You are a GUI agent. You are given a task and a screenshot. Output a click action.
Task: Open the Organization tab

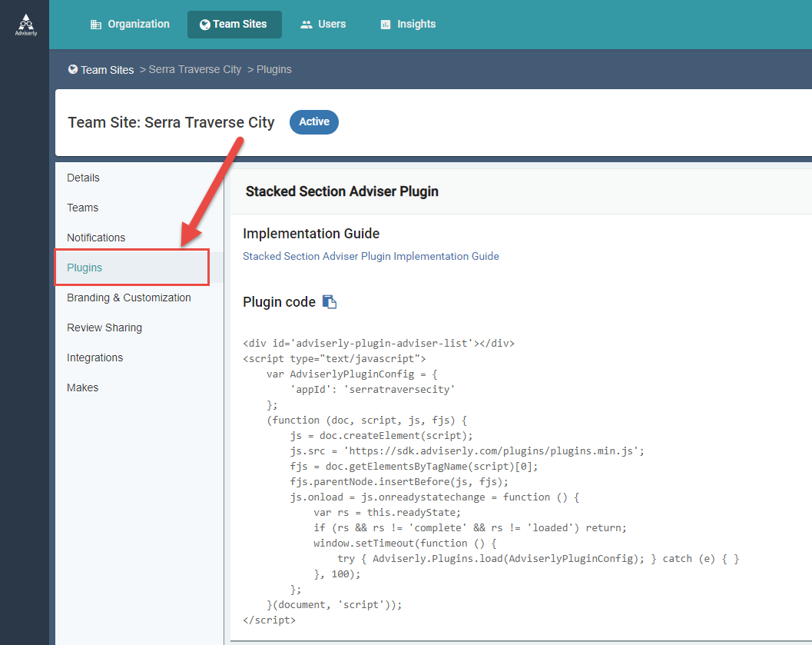pos(130,25)
